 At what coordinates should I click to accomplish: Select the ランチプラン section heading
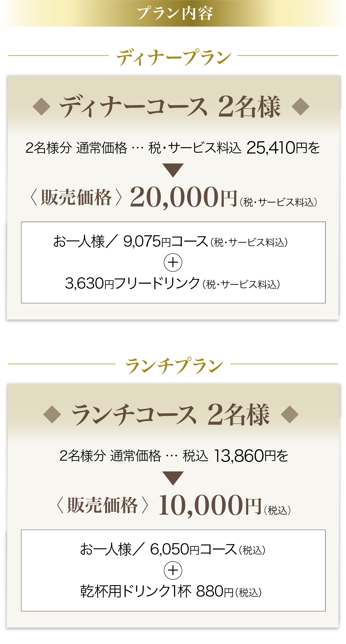(174, 365)
